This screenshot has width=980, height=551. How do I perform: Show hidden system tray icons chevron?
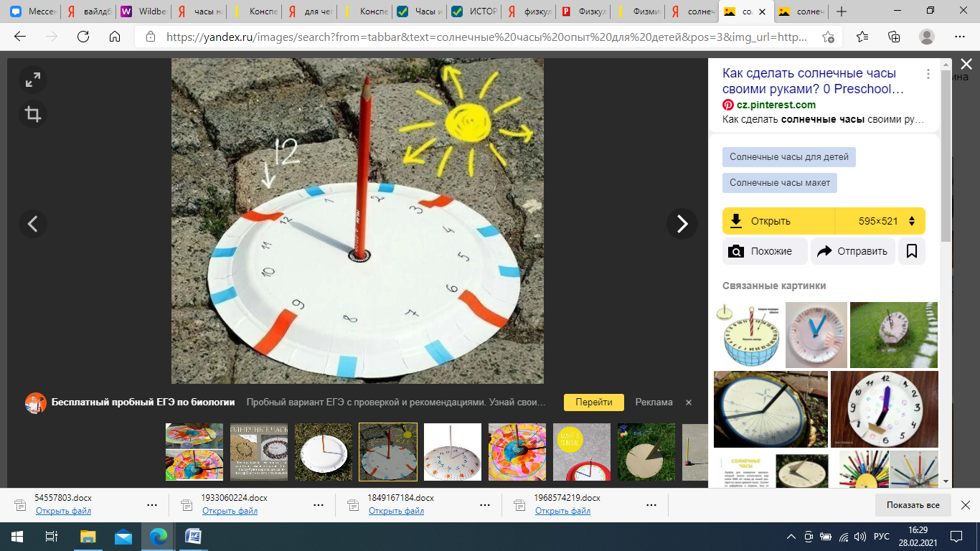791,536
